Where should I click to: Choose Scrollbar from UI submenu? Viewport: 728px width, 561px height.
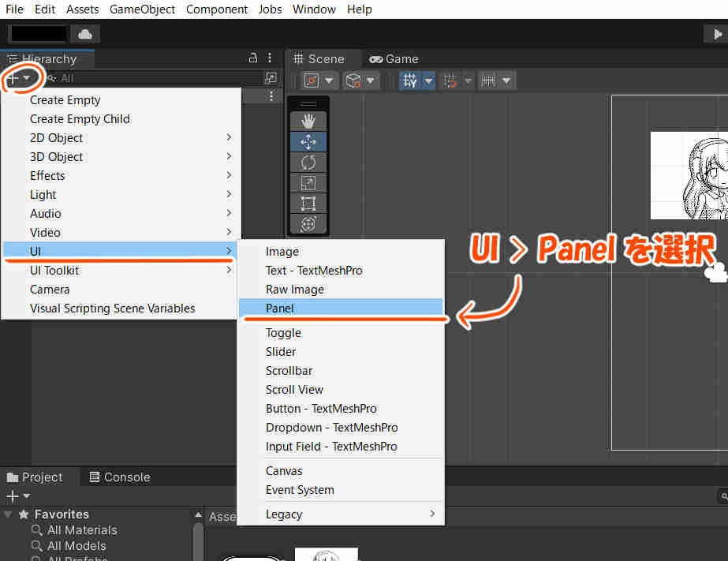click(x=342, y=371)
